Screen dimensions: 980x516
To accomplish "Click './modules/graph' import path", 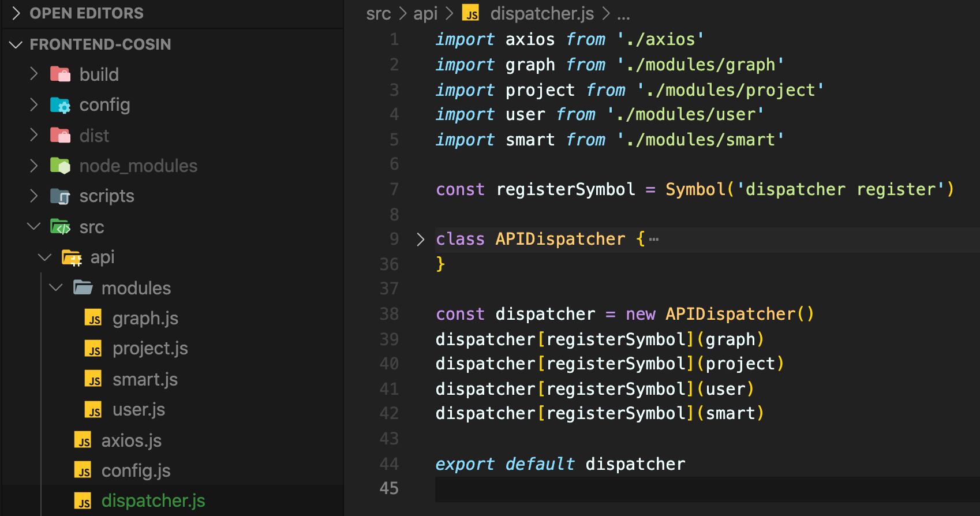I will pos(701,65).
